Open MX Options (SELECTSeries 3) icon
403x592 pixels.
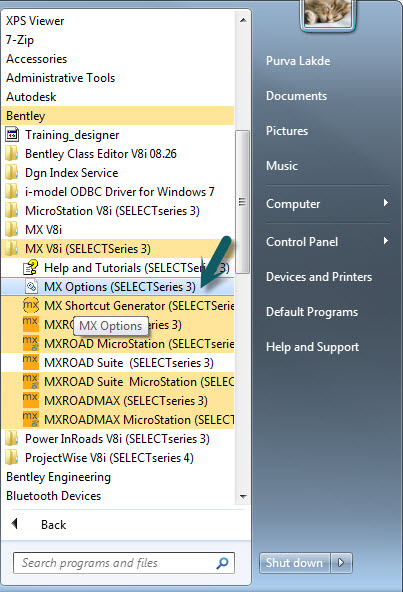31,287
